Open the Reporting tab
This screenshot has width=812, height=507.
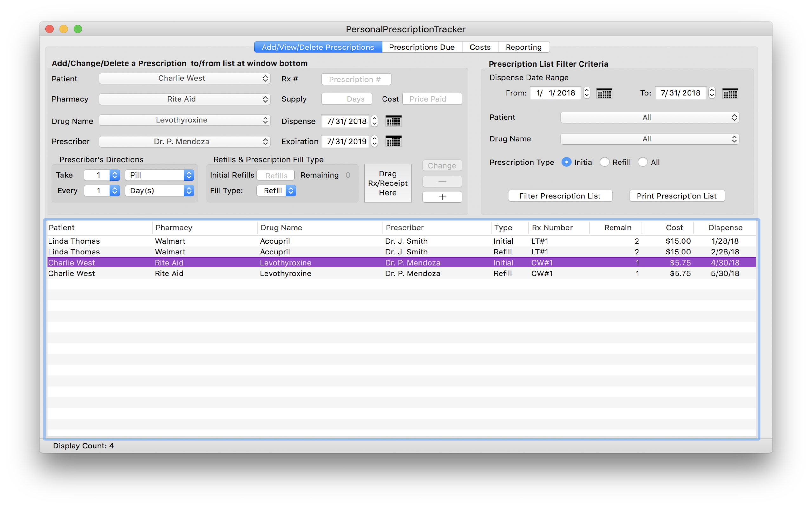pos(523,47)
